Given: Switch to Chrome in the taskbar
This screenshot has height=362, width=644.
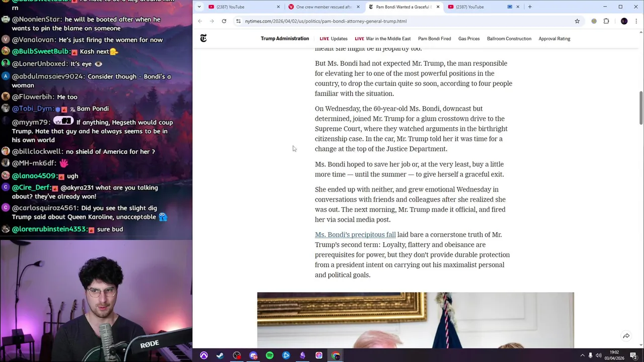Looking at the screenshot, I should [x=336, y=355].
